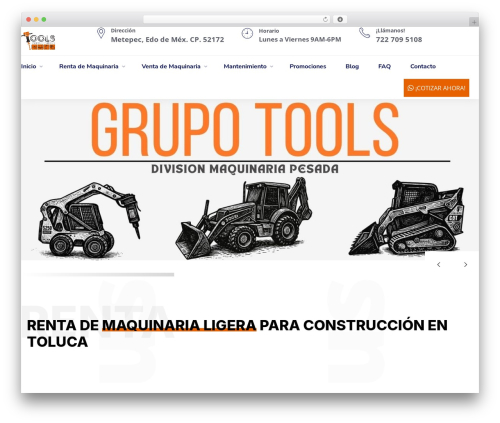The width and height of the screenshot is (500, 423).
Task: Expand the Inicio menu chevron
Action: pyautogui.click(x=41, y=67)
